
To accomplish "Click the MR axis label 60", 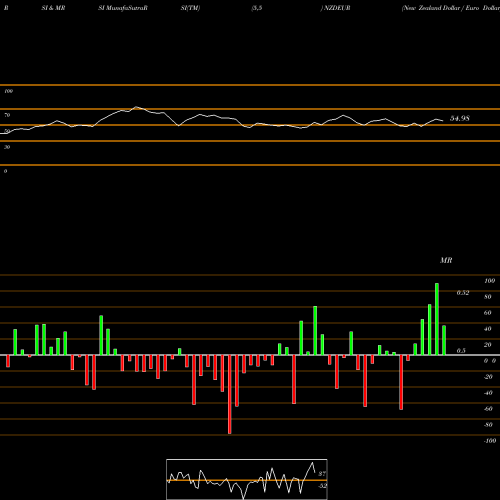I will tap(488, 313).
